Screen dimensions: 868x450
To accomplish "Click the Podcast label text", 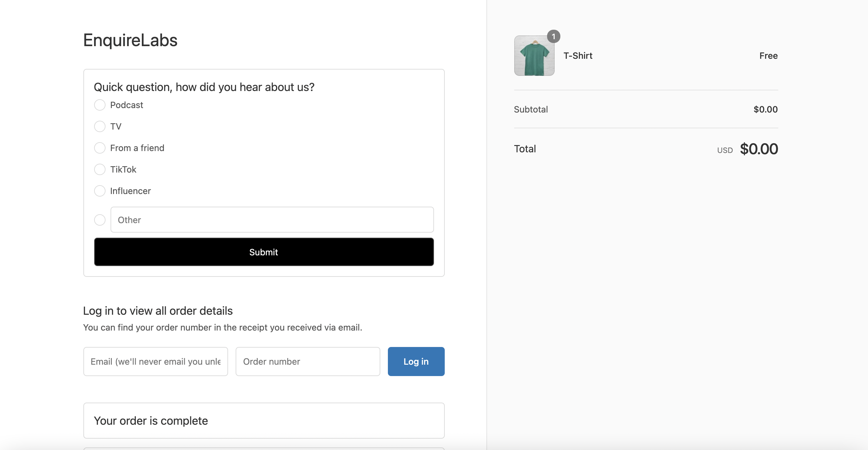I will [x=126, y=105].
